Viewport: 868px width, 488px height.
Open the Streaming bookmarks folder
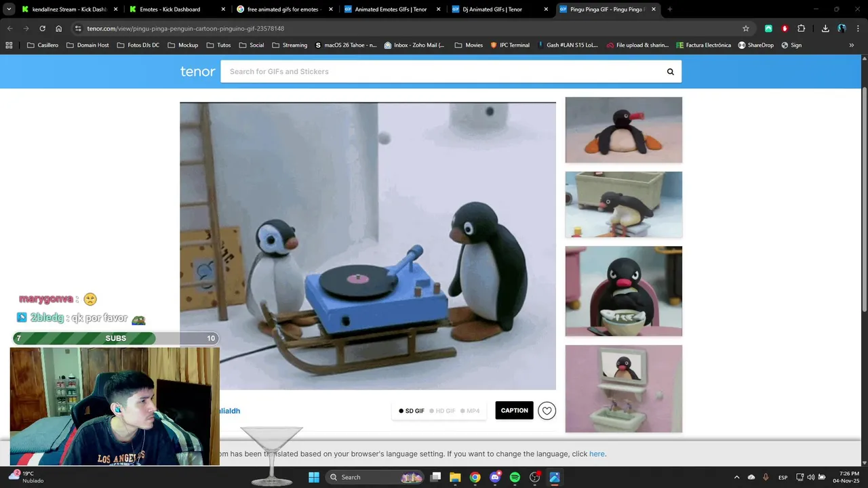[x=290, y=45]
